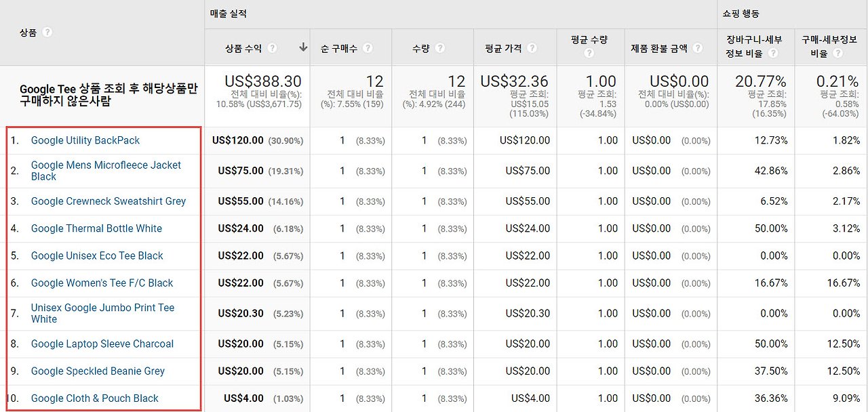
Task: Click the 매출 실적 group header
Action: (229, 14)
